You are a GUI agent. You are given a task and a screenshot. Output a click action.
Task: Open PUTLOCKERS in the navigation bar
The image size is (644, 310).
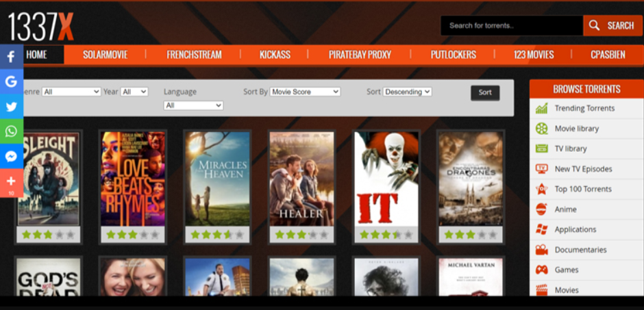tap(454, 55)
